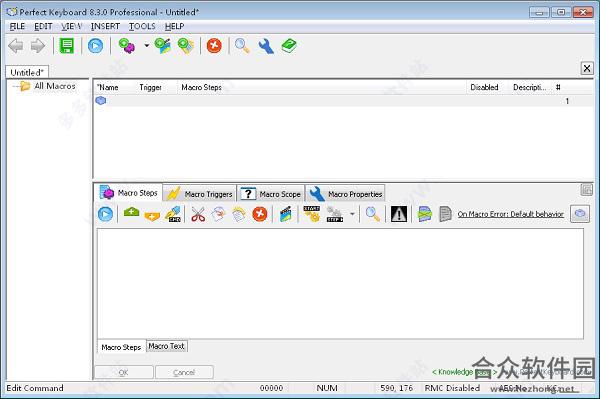Screen dimensions: 600x399
Task: Click the # column header
Action: [558, 87]
